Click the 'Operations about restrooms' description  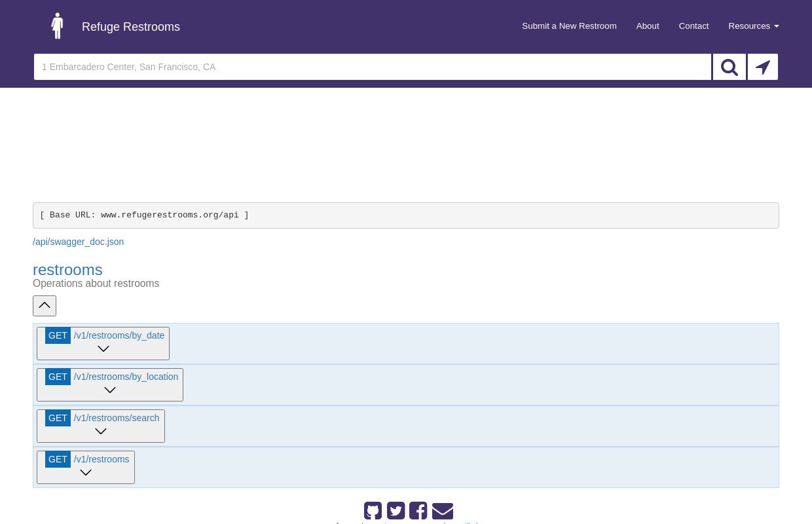coord(96,284)
